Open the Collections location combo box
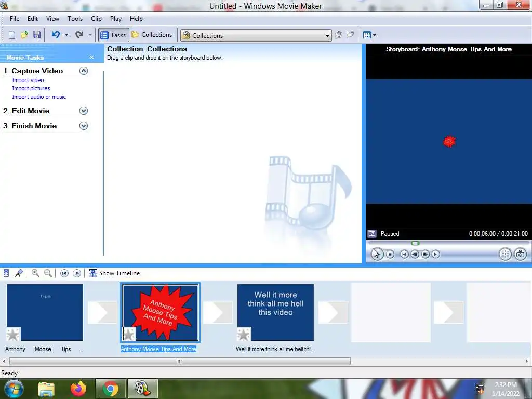Image resolution: width=532 pixels, height=399 pixels. [x=256, y=35]
